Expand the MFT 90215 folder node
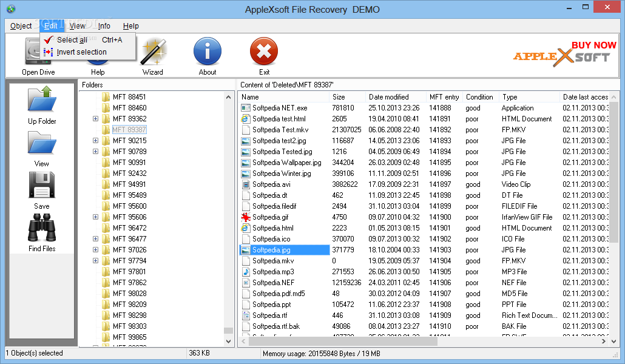 pyautogui.click(x=95, y=141)
